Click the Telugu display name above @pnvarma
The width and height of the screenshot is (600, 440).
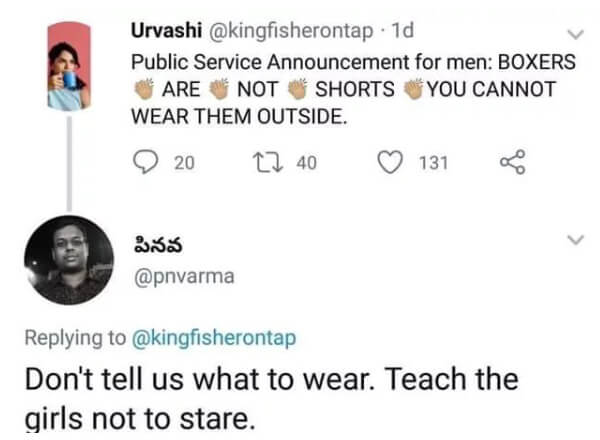(155, 245)
